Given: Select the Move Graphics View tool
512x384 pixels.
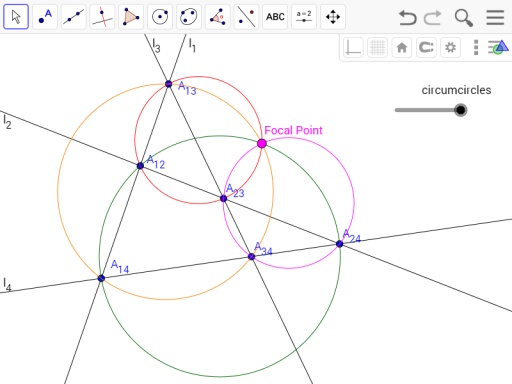Looking at the screenshot, I should click(333, 17).
